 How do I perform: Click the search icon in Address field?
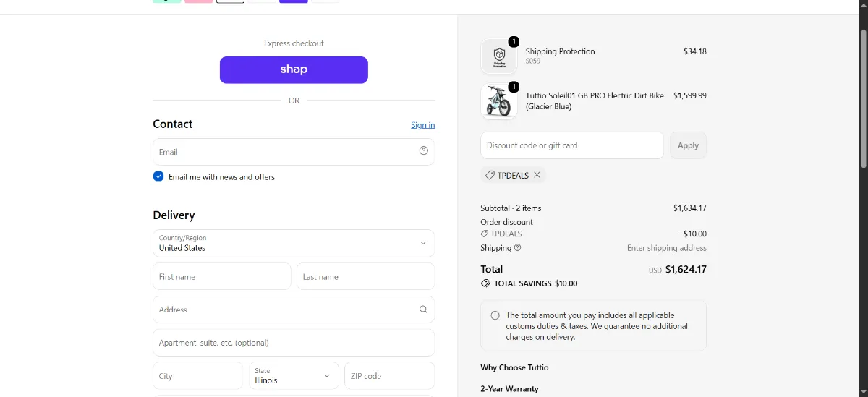pyautogui.click(x=424, y=310)
